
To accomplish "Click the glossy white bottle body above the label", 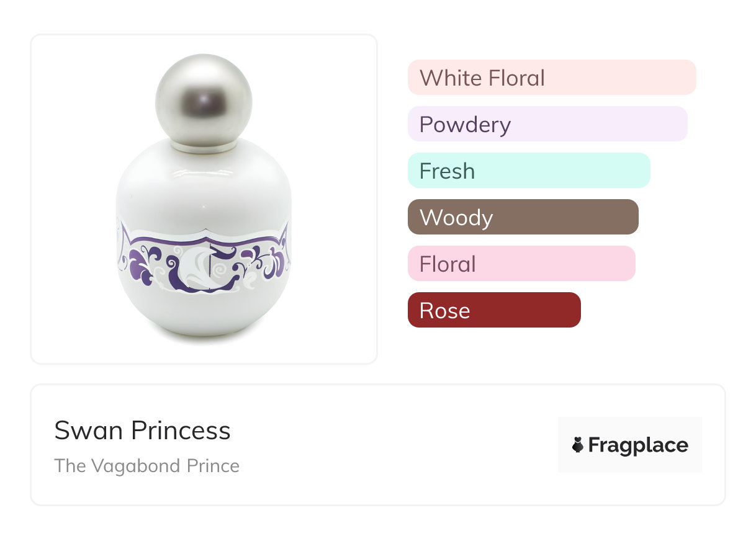I will coord(204,186).
